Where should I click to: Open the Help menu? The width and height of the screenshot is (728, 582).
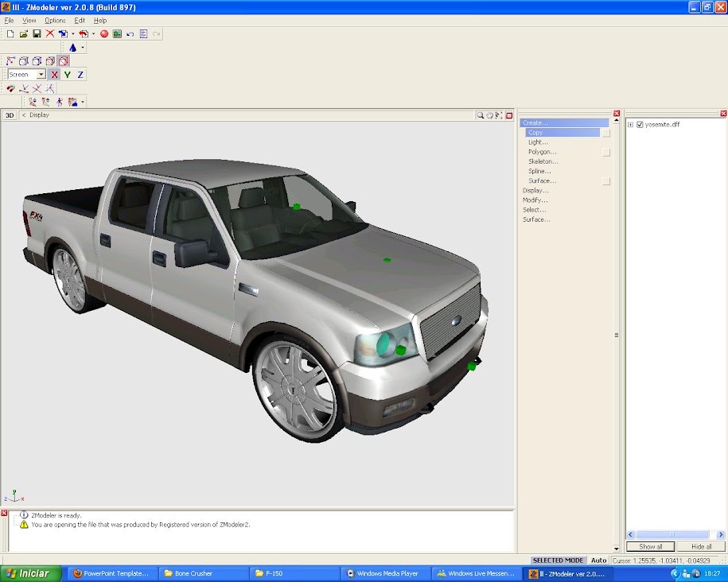click(x=100, y=21)
